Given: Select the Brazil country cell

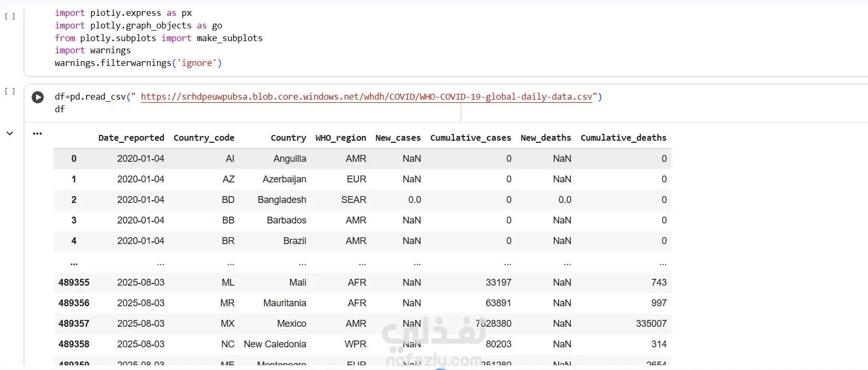Looking at the screenshot, I should (x=295, y=241).
